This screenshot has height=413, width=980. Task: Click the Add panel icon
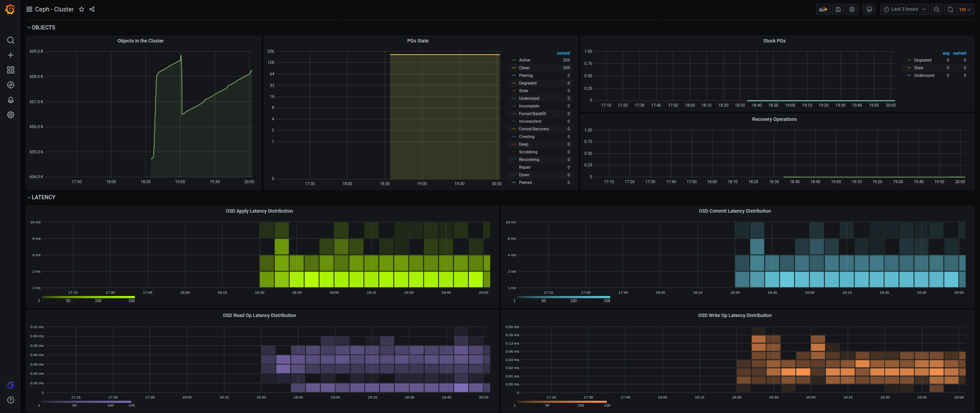[823, 10]
